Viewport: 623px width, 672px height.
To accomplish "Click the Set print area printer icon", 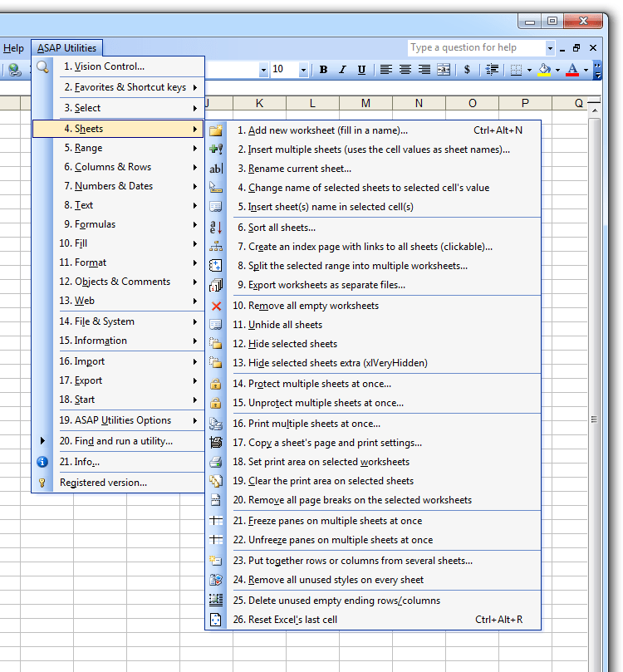I will [x=216, y=462].
